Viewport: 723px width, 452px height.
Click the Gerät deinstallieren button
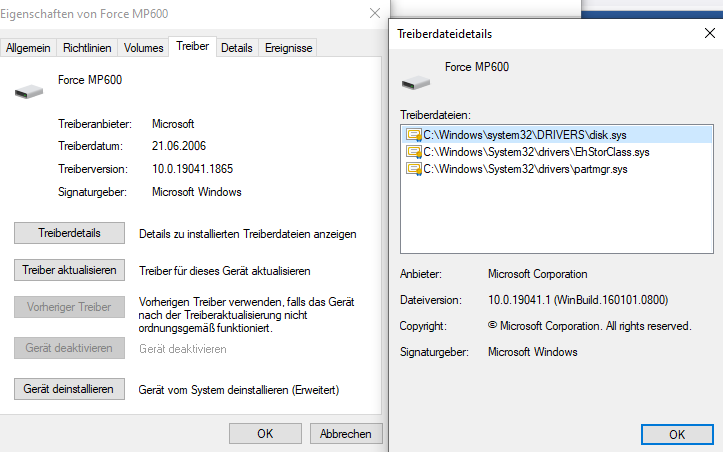[69, 389]
